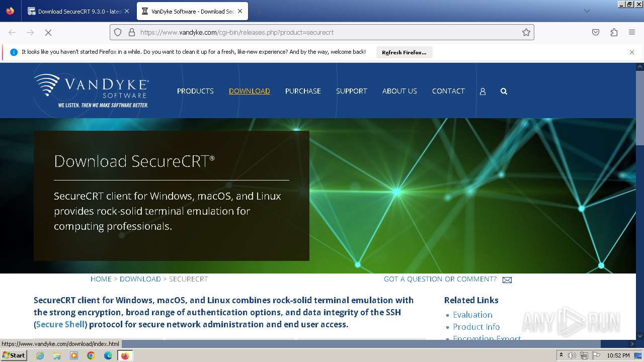Viewport: 644px width, 362px height.
Task: Dismiss the Firefox refresh notification bar
Action: pyautogui.click(x=632, y=52)
